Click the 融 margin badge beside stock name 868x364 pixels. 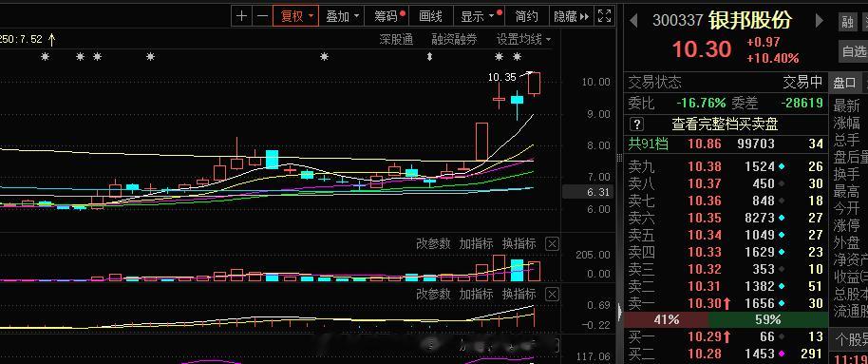tap(847, 22)
